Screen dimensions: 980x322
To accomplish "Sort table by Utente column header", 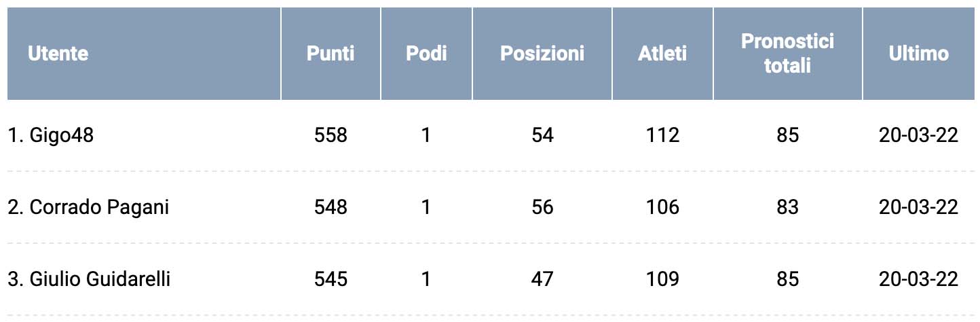I will [58, 54].
